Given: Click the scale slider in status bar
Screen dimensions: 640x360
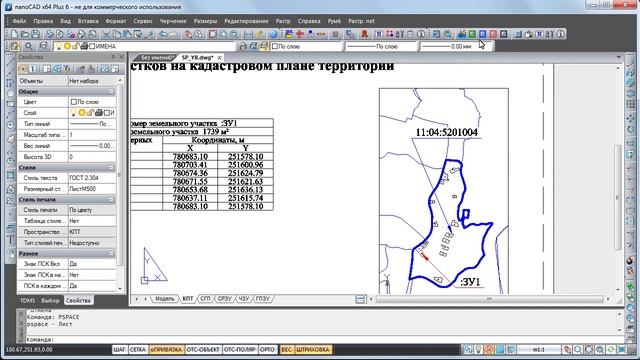Looking at the screenshot, I should pyautogui.click(x=538, y=350).
